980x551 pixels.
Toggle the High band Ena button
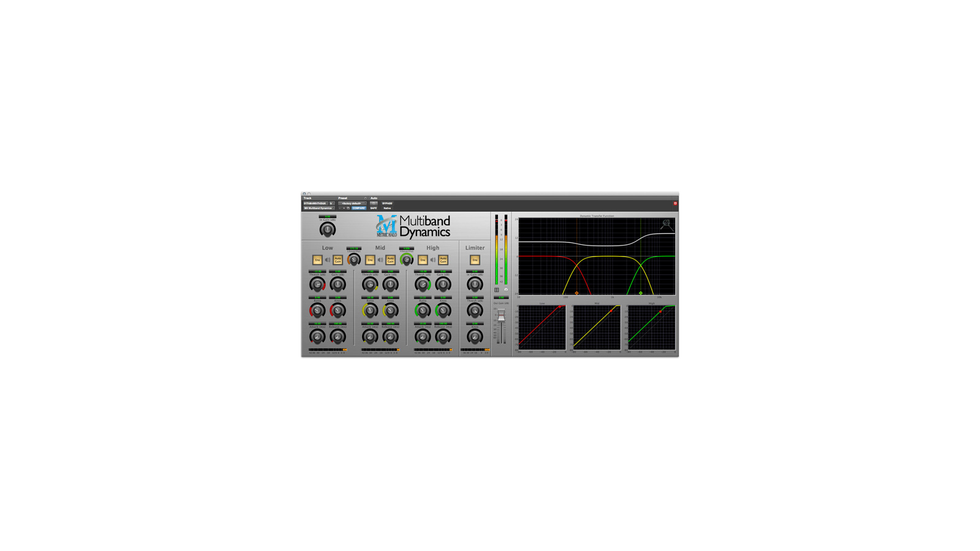click(x=422, y=260)
